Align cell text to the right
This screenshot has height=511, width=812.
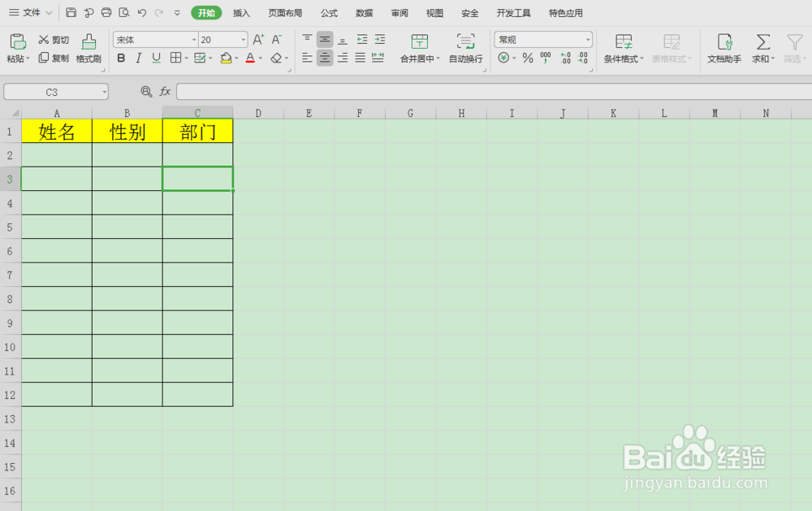(x=343, y=58)
